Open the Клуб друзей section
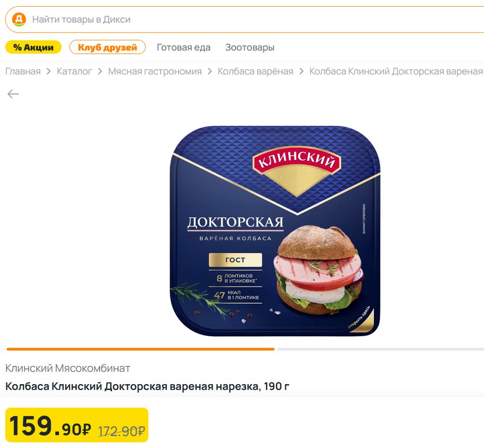This screenshot has width=484, height=448. point(107,47)
